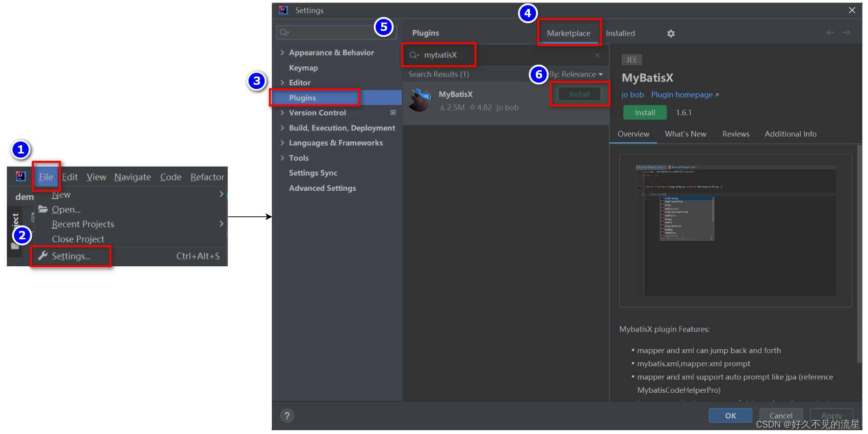This screenshot has width=868, height=434.
Task: Open the Refactor menu
Action: point(207,177)
